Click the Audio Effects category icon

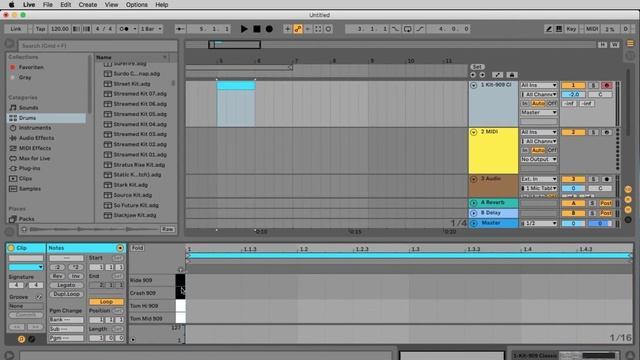pos(13,138)
